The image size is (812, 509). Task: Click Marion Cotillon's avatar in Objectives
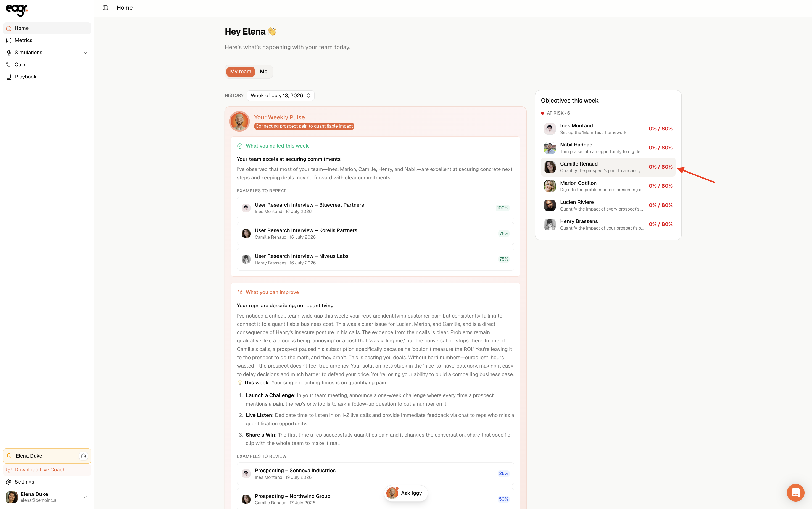pos(550,186)
